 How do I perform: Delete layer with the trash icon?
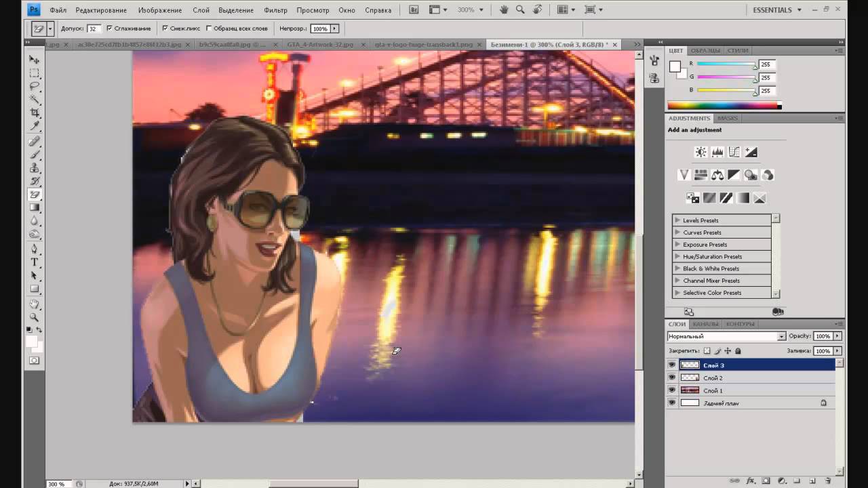coord(828,481)
